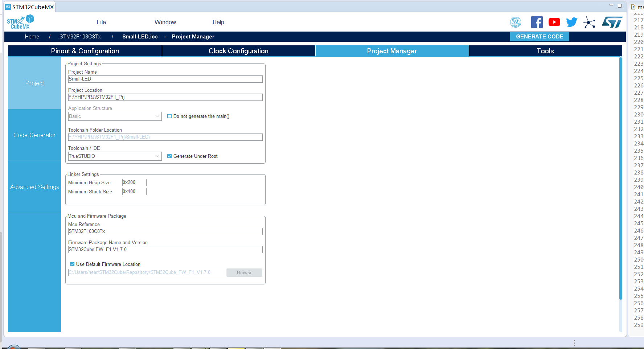This screenshot has height=349, width=644.
Task: Click line number 230 in editor behind
Action: (639, 115)
